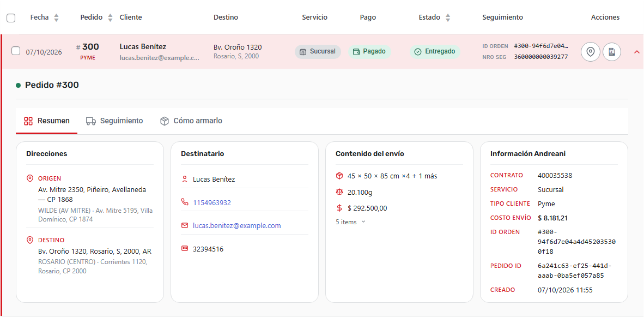The height and width of the screenshot is (317, 644).
Task: Click the box icon on Cómo armarlo tab
Action: click(165, 121)
